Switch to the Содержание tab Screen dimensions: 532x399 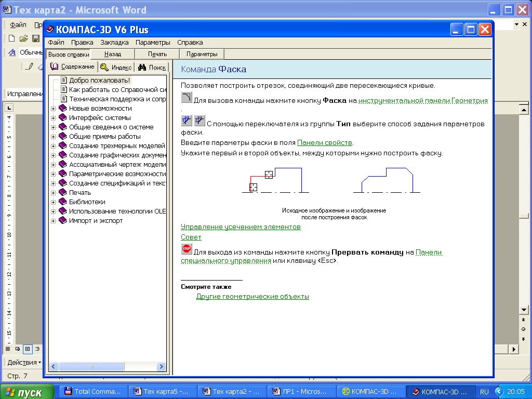coord(72,66)
